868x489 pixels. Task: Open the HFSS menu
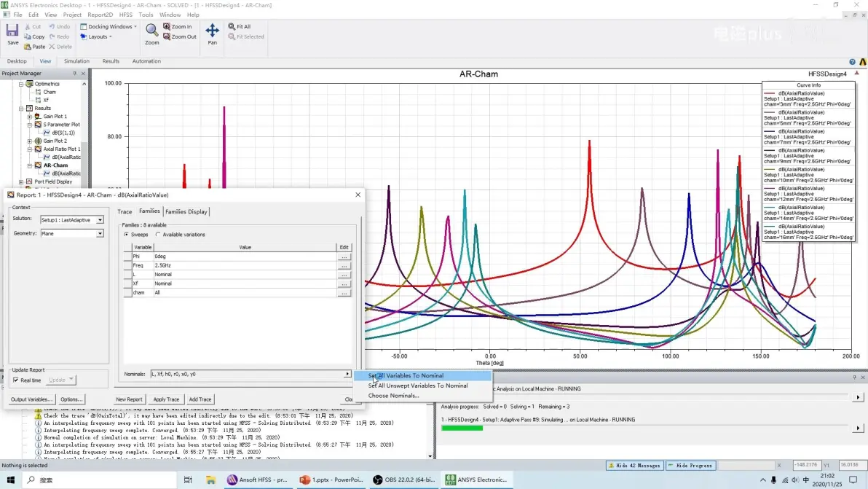[x=126, y=15]
